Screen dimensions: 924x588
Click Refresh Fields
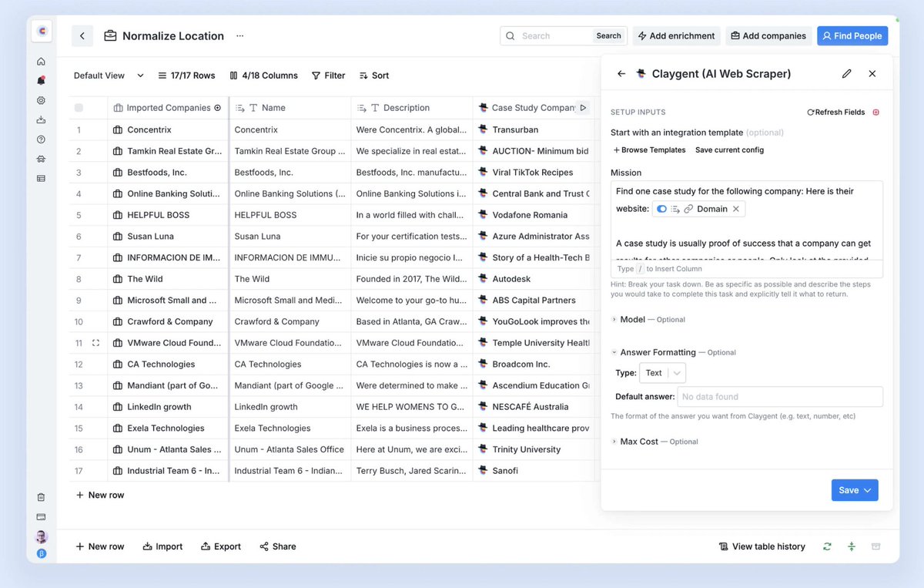[835, 113]
